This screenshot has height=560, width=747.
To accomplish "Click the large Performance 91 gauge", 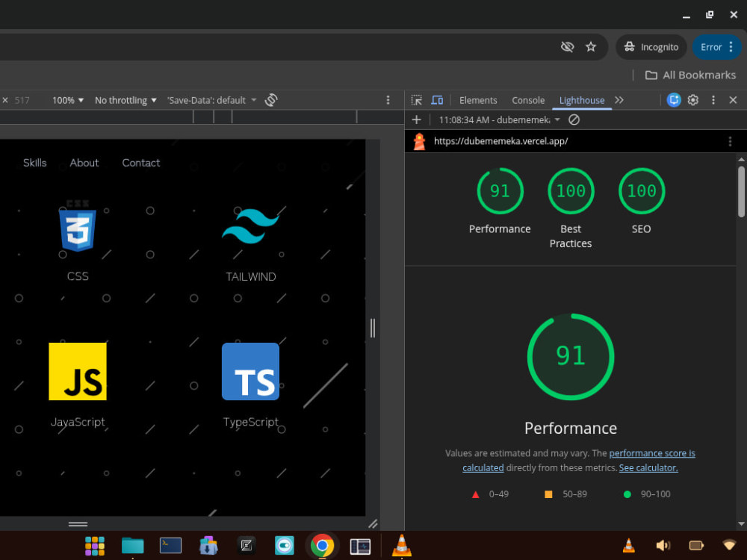I will pos(570,357).
